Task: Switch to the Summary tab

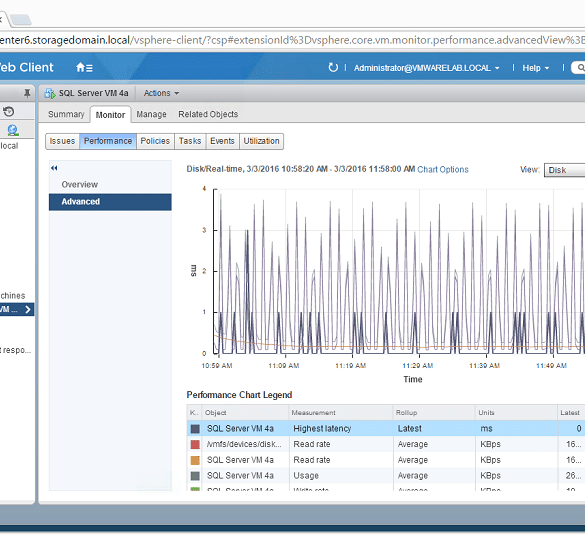Action: pos(66,114)
